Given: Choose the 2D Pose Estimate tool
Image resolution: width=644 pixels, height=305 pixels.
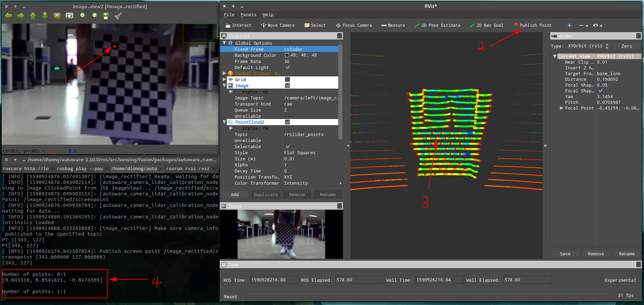Looking at the screenshot, I should pos(437,25).
